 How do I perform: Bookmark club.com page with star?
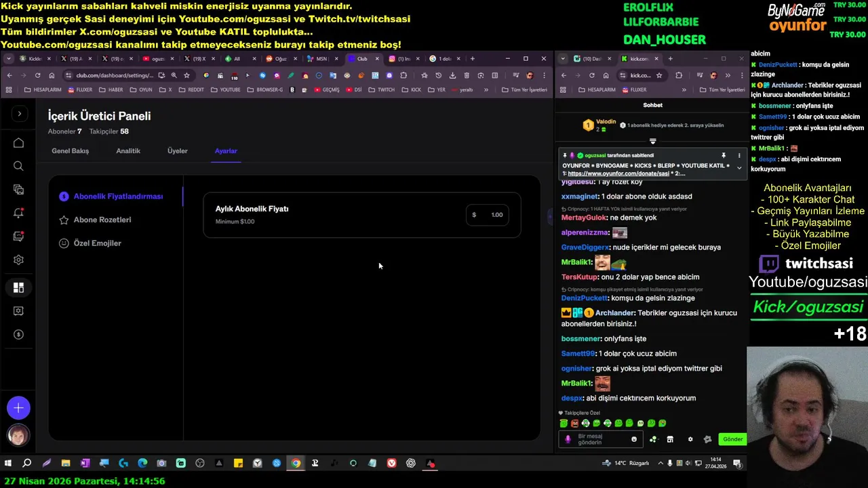point(186,75)
